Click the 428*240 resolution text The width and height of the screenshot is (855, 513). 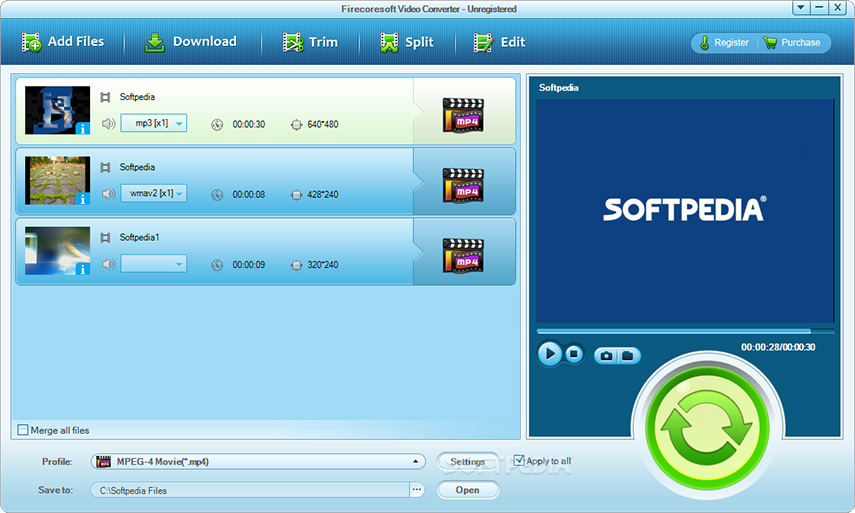coord(323,195)
